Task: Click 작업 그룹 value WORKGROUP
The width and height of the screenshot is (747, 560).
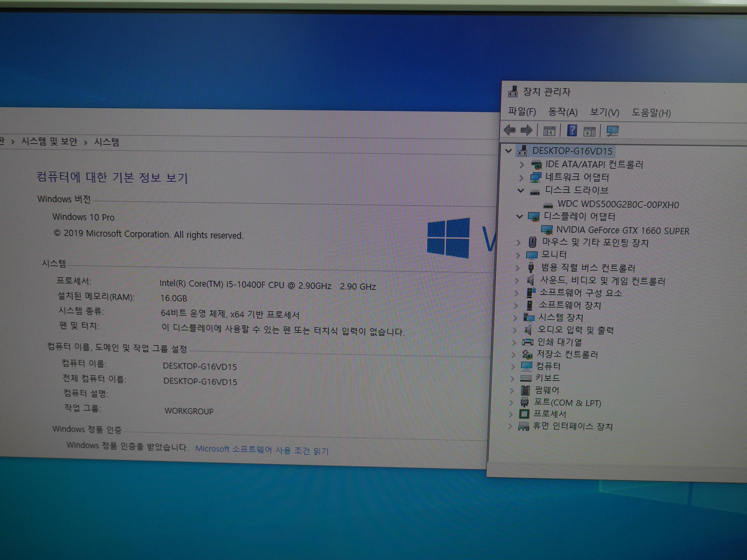Action: 189,411
